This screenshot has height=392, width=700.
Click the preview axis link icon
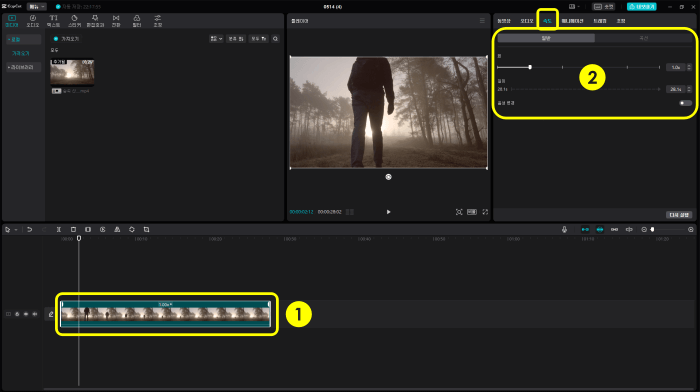click(x=629, y=229)
